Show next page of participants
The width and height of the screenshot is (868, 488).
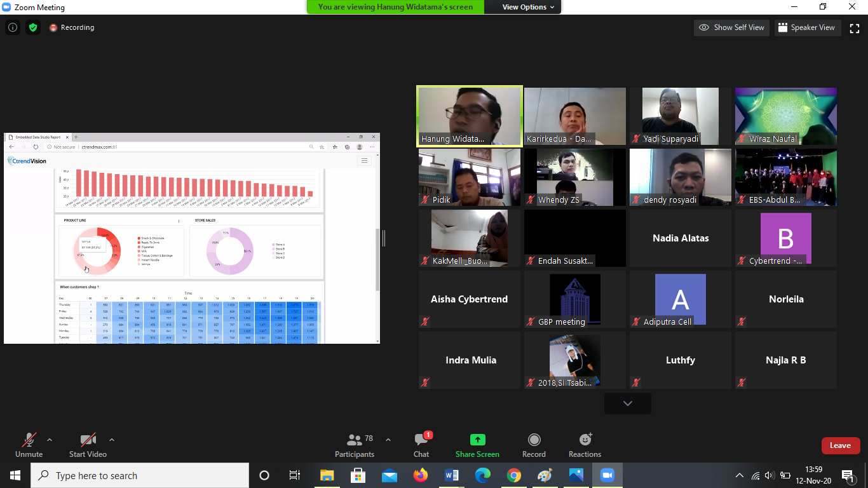[627, 403]
